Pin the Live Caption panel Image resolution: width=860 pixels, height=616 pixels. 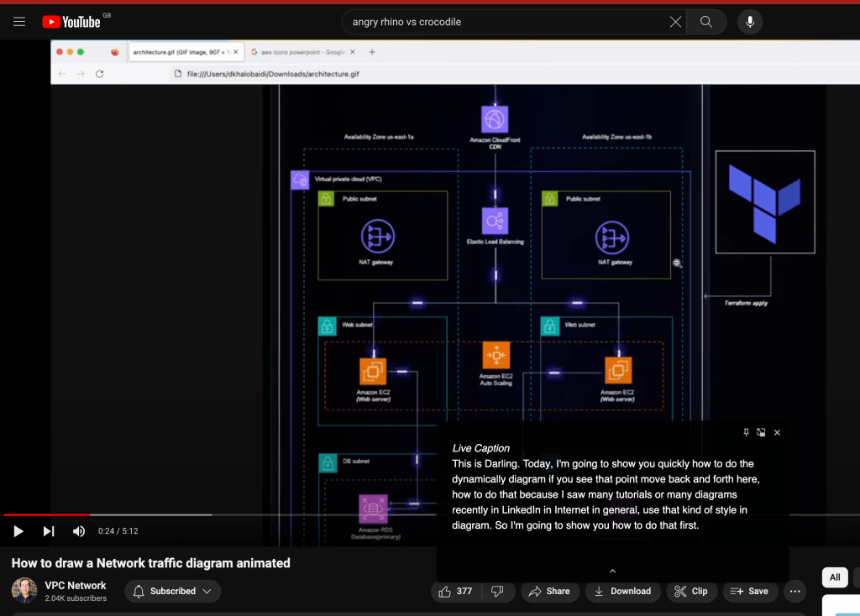746,432
